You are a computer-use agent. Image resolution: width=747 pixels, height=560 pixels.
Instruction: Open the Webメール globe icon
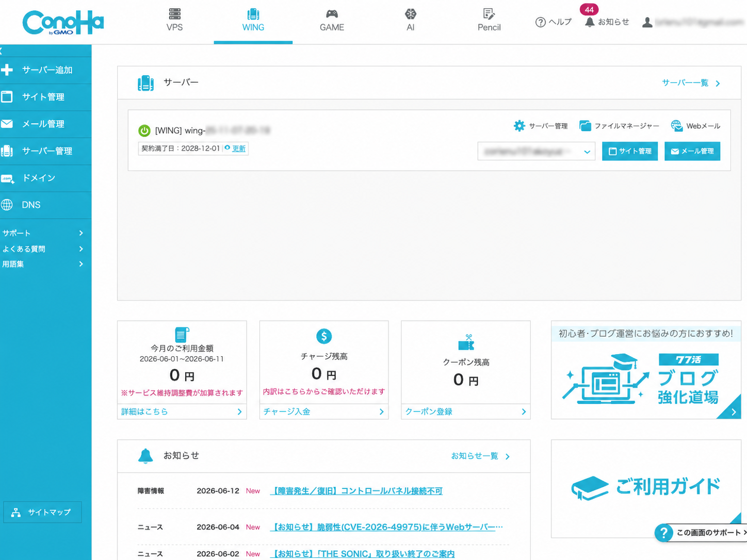[676, 126]
